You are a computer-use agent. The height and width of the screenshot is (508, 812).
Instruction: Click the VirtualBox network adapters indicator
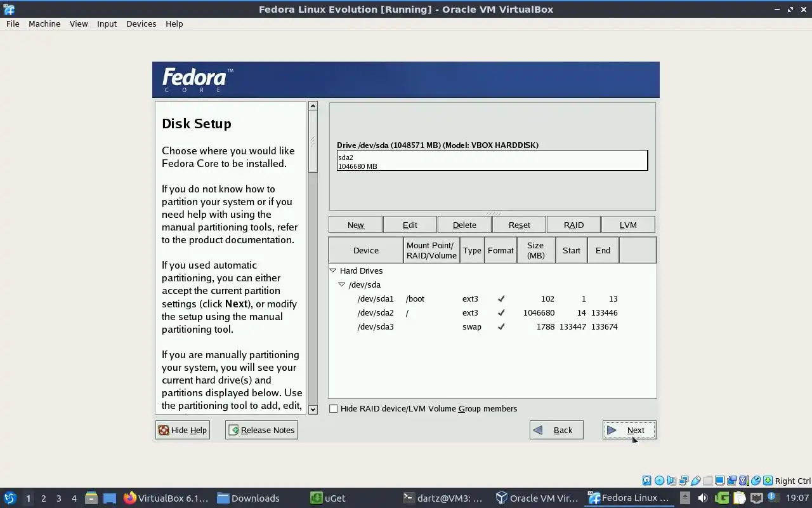pyautogui.click(x=683, y=481)
